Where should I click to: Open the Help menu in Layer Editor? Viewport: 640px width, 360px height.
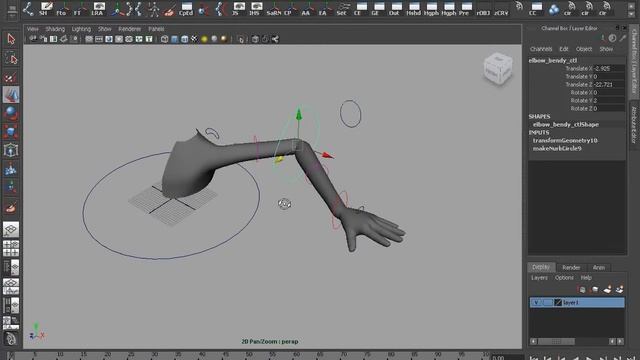[x=586, y=278]
